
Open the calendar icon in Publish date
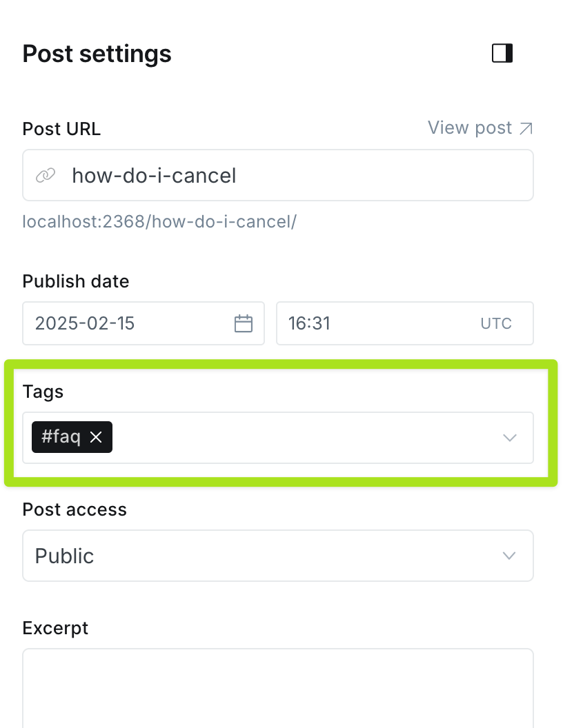click(244, 323)
